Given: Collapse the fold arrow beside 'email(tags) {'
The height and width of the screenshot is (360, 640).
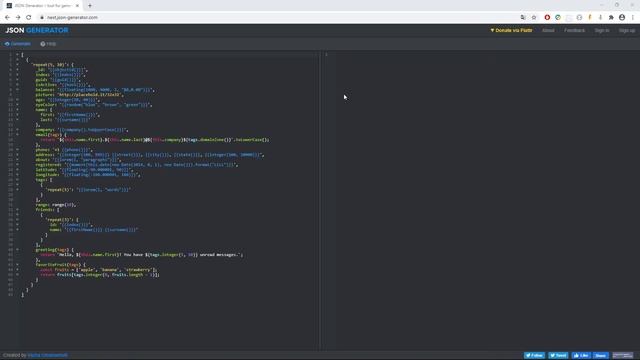Looking at the screenshot, I should point(17,134).
